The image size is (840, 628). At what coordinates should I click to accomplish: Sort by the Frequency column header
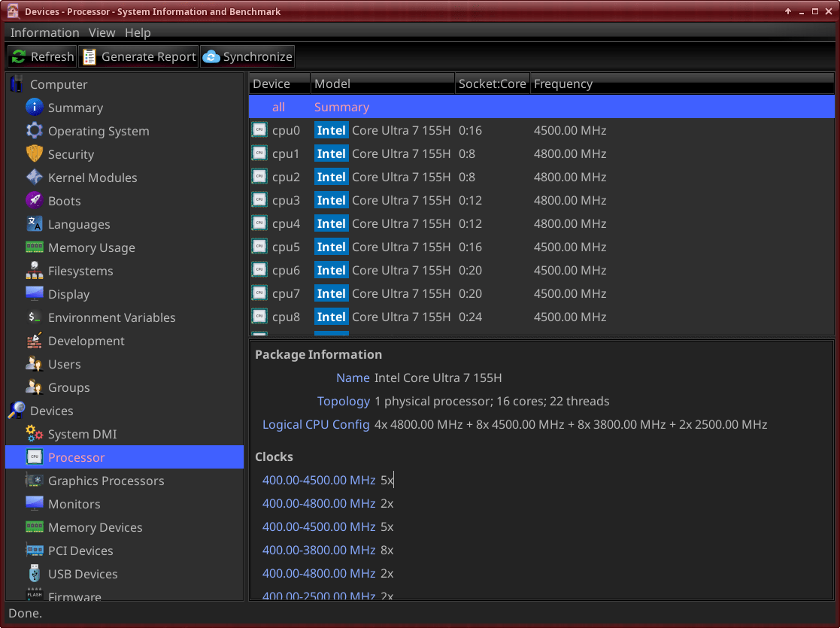point(563,83)
